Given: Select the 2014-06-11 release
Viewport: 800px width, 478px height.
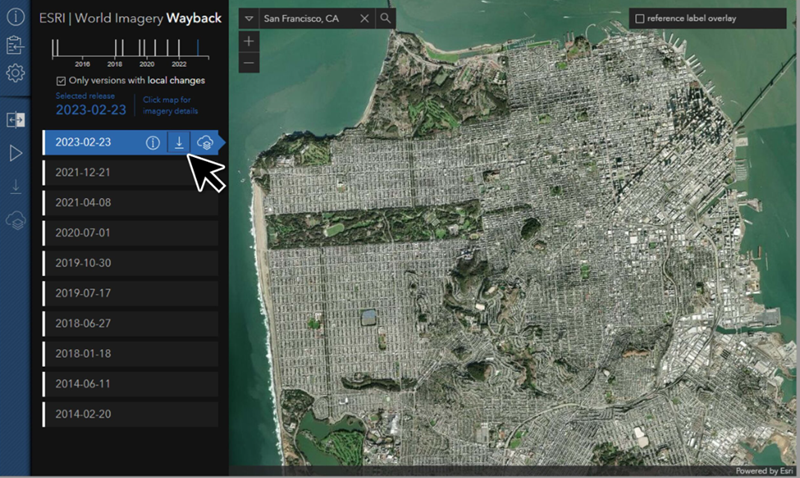Looking at the screenshot, I should click(131, 384).
